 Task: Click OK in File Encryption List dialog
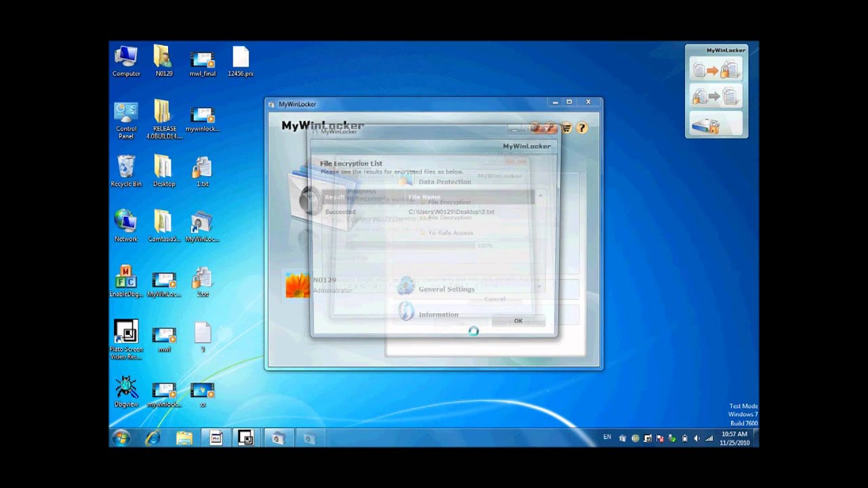518,321
